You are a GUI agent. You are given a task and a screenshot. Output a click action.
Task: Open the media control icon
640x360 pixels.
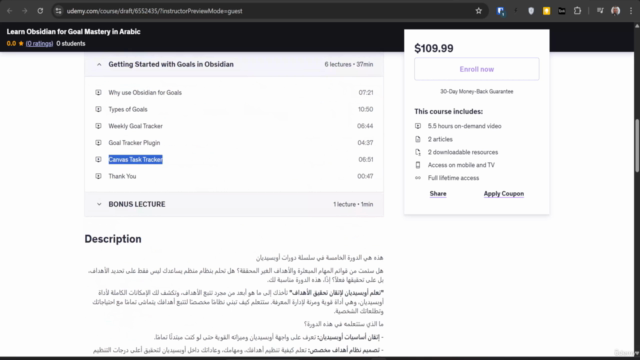[x=600, y=11]
